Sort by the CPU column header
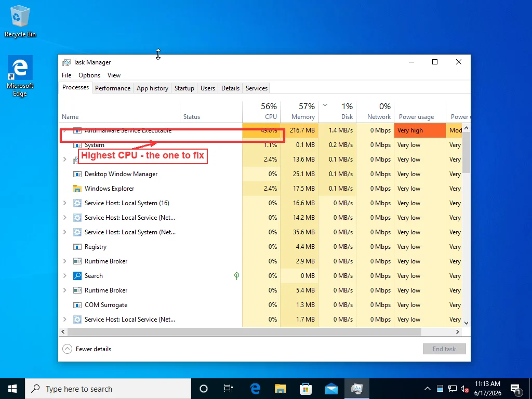Image resolution: width=532 pixels, height=399 pixels. (x=261, y=112)
